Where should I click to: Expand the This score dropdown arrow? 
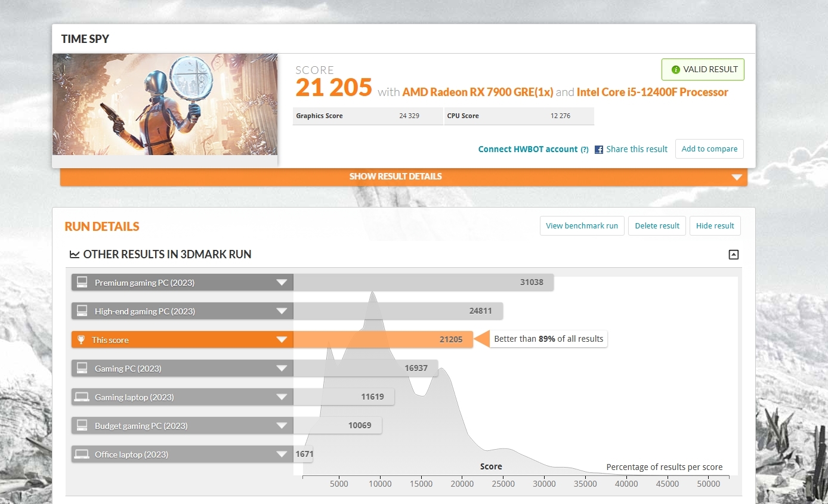282,340
